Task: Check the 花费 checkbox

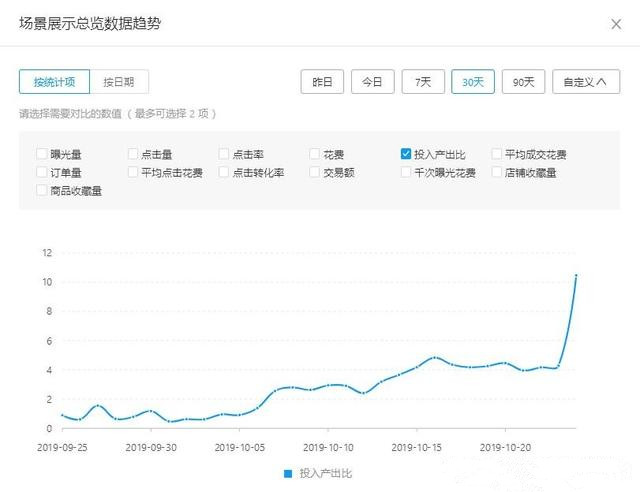Action: pyautogui.click(x=314, y=154)
